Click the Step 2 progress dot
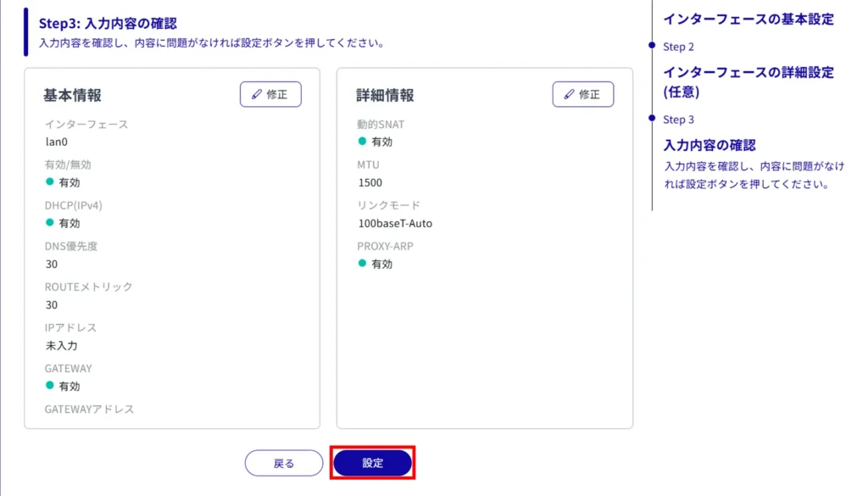The height and width of the screenshot is (496, 868). point(652,46)
